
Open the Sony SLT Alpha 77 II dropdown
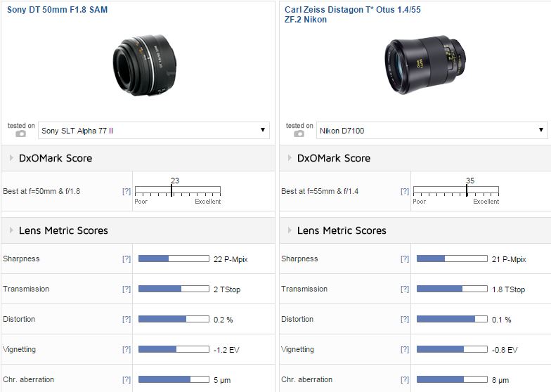pos(154,130)
